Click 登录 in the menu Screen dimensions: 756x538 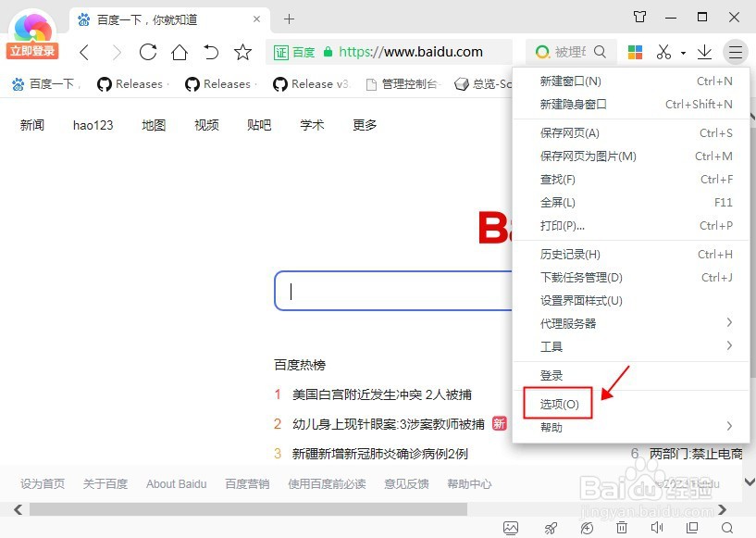tap(631, 375)
